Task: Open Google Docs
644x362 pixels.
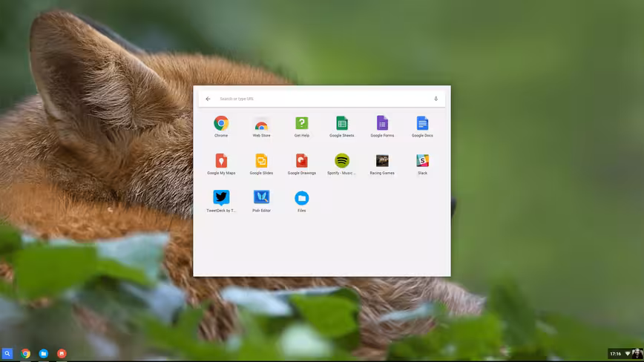Action: coord(422,123)
